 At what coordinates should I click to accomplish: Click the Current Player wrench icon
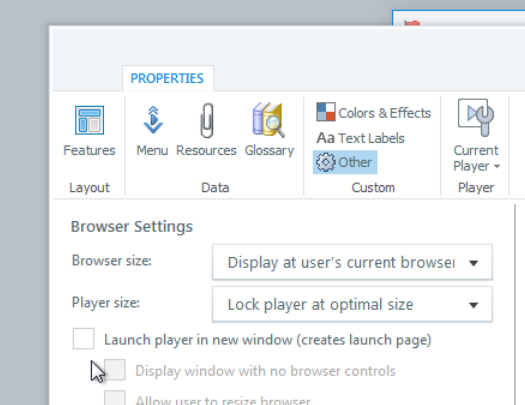(475, 117)
